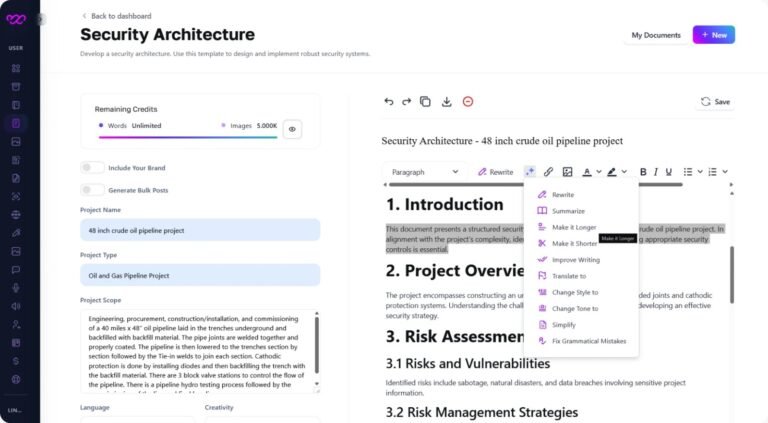Click the "1. Introduction" heading
The height and width of the screenshot is (423, 768).
[x=445, y=204]
